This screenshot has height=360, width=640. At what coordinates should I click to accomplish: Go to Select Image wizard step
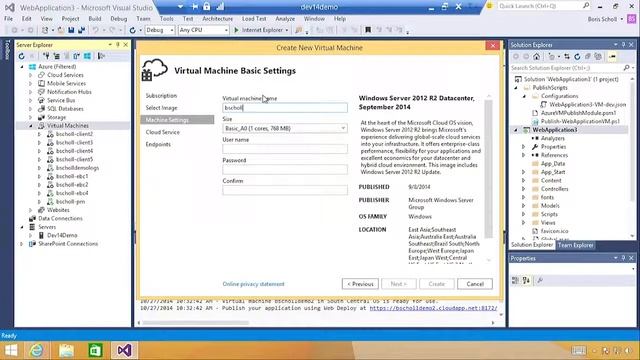click(162, 108)
